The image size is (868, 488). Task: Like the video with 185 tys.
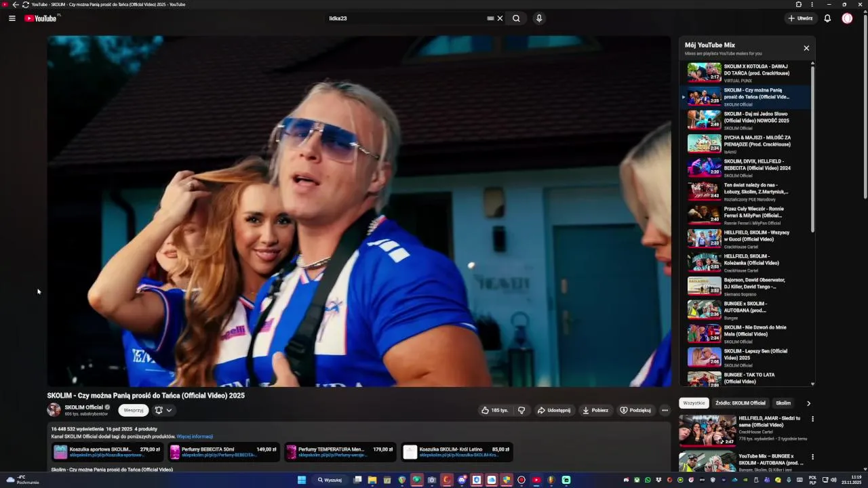(494, 410)
